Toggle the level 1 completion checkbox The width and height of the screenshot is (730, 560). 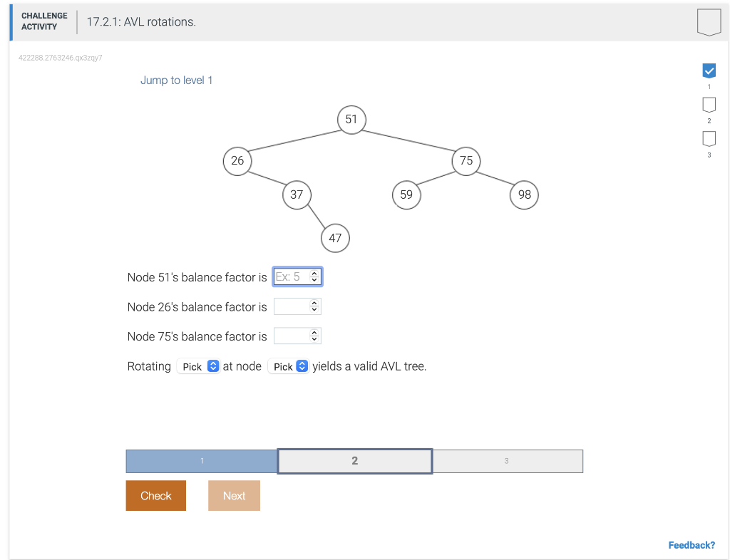click(x=709, y=71)
